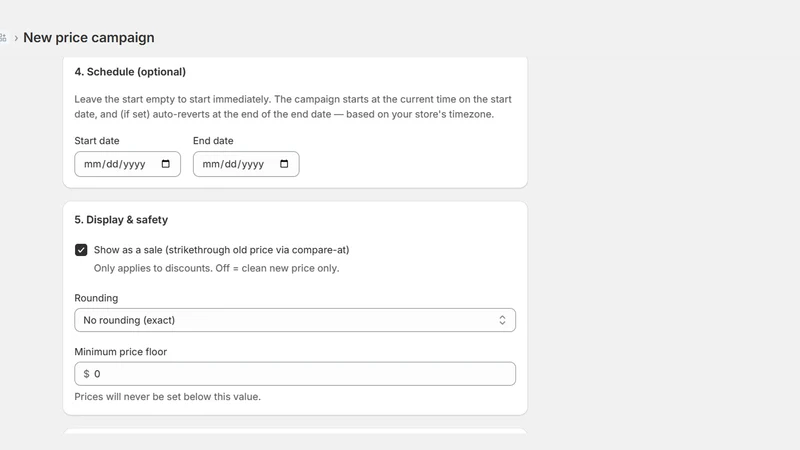Uncheck the Show as a sale checkbox
800x450 pixels.
[81, 250]
